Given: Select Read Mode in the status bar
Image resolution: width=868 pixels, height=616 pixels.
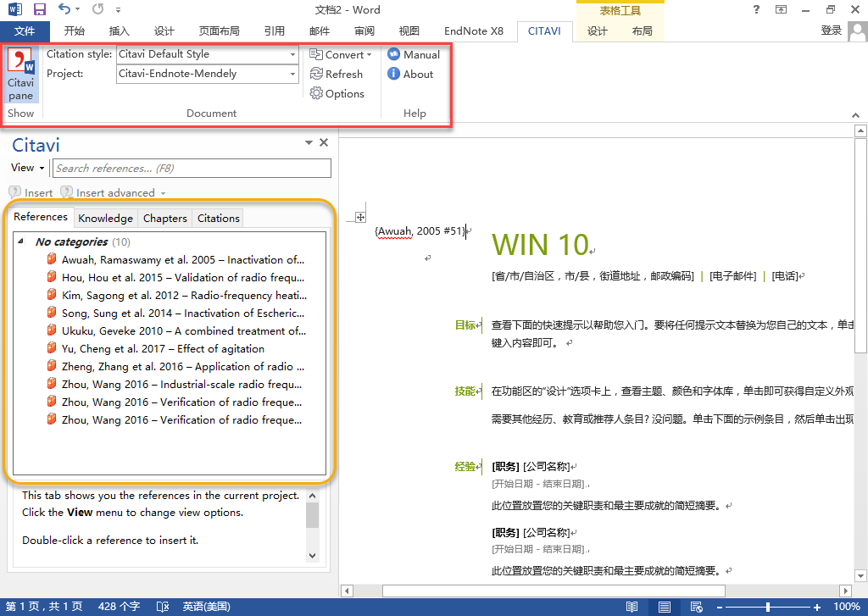Looking at the screenshot, I should point(632,607).
